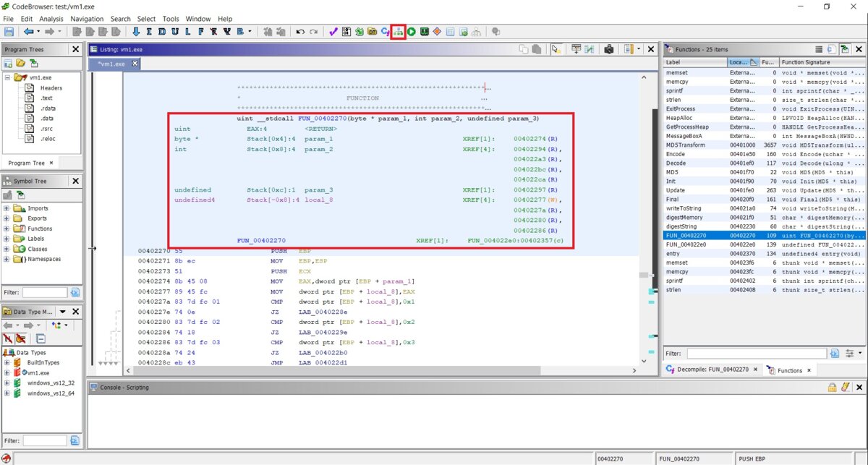The image size is (868, 465).
Task: Navigate back with the left arrow
Action: [28, 32]
